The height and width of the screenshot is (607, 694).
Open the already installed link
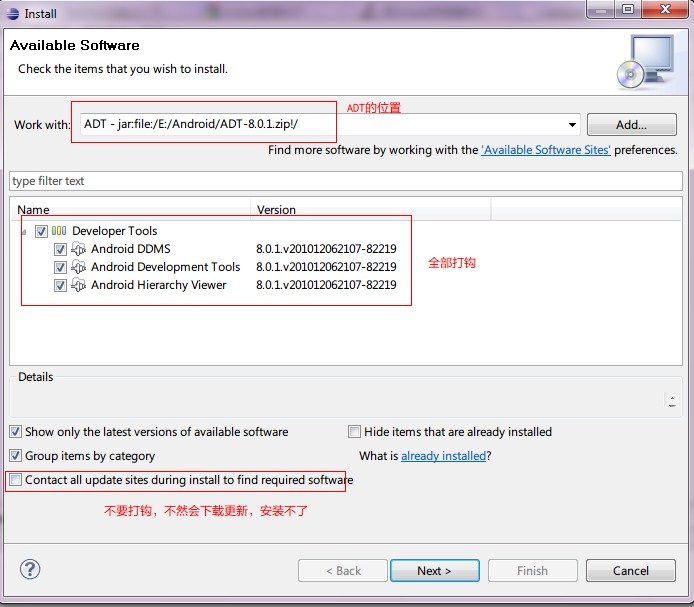click(x=443, y=456)
